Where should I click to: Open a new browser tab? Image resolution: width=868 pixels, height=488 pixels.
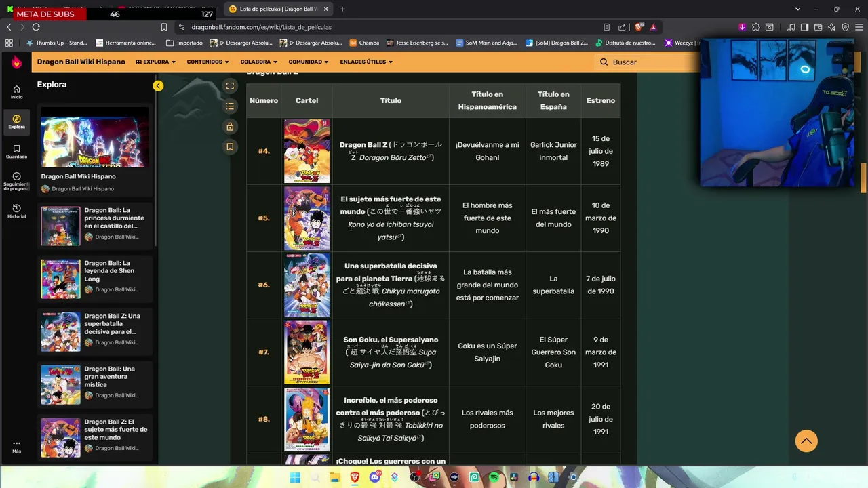tap(342, 9)
